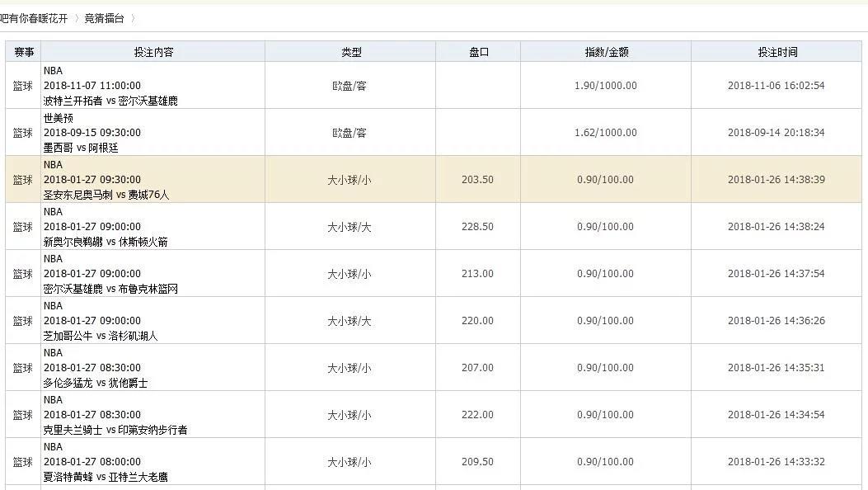Open the 芝加哥公牛 vs 洛杉矶湖人 match
The width and height of the screenshot is (868, 490).
[101, 336]
